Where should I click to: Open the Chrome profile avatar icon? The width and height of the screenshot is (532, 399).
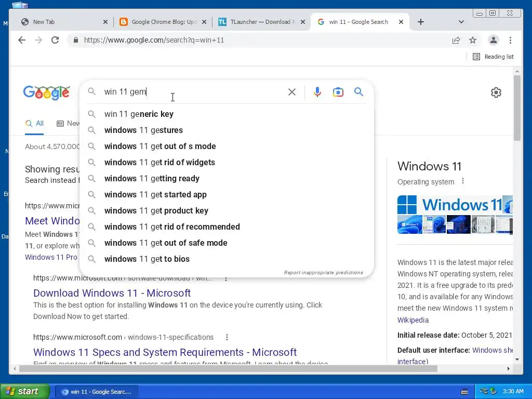pos(494,40)
